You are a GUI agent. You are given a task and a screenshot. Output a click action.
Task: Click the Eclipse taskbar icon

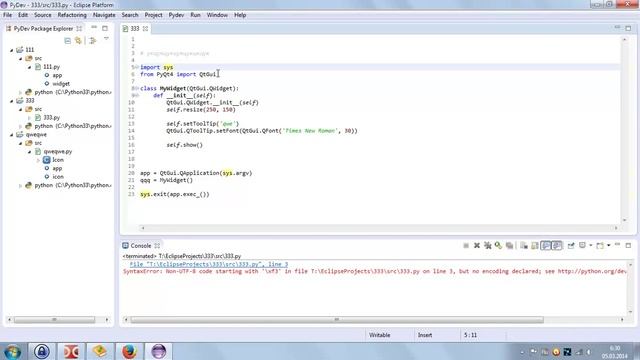(158, 351)
